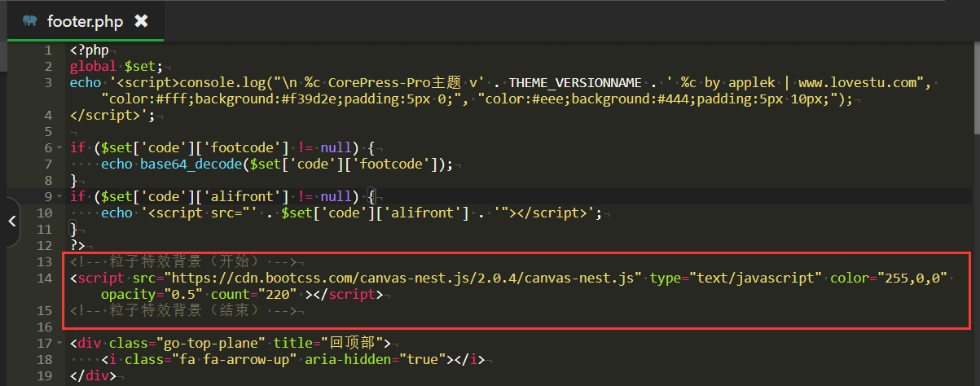The width and height of the screenshot is (980, 386).
Task: Expand the left sidebar panel arrow
Action: tap(11, 220)
